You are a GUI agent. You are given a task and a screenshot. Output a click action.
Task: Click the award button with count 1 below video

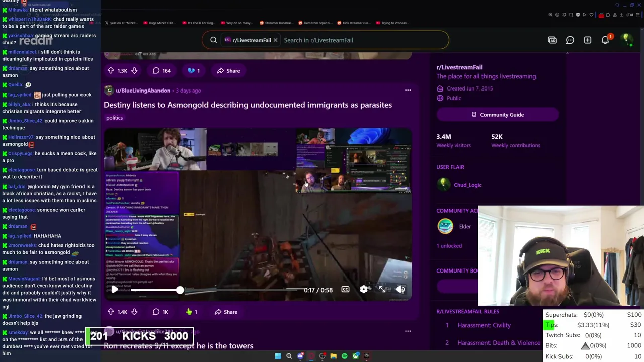(x=191, y=312)
